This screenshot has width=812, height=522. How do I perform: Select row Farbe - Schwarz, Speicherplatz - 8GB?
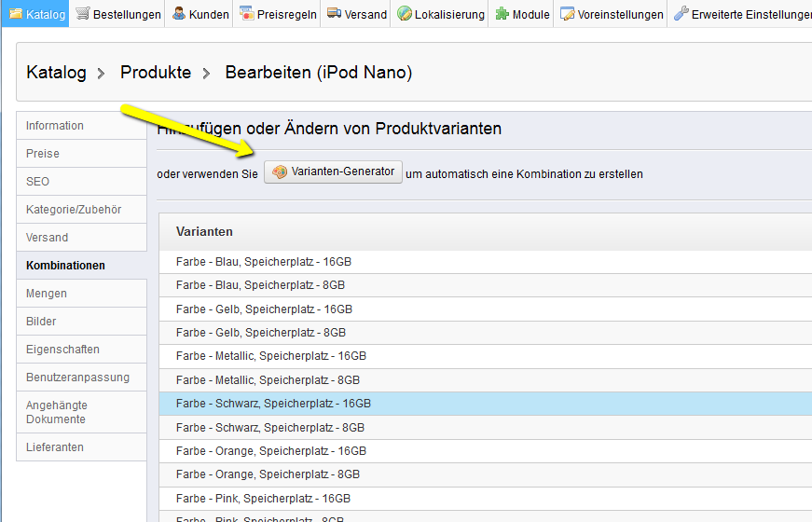pos(485,427)
